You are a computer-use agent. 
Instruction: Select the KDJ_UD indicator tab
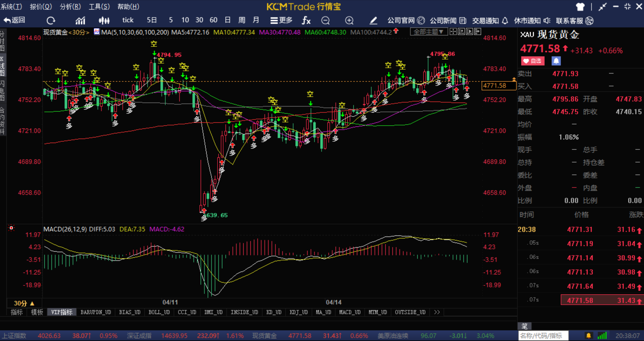click(299, 312)
